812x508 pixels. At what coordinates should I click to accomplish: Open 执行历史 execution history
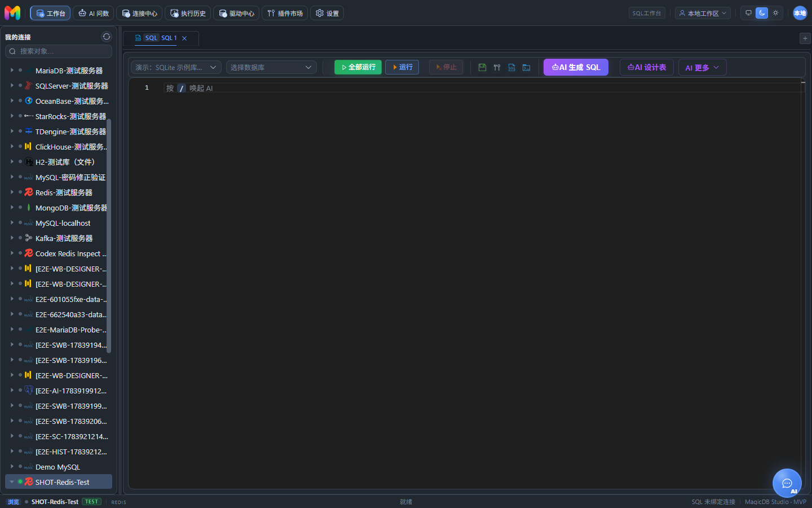pyautogui.click(x=188, y=13)
